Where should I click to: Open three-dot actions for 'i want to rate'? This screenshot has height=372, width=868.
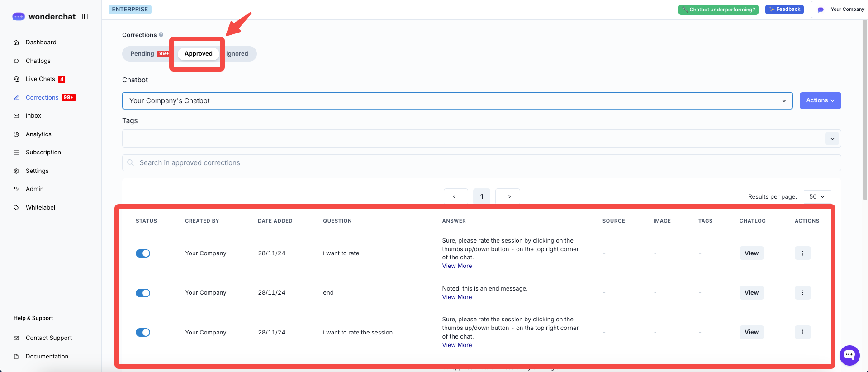pos(802,253)
